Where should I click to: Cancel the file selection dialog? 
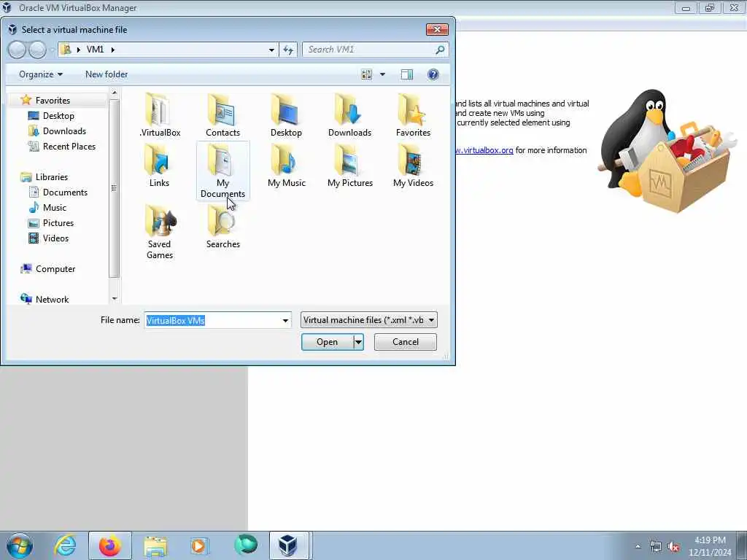pyautogui.click(x=406, y=342)
